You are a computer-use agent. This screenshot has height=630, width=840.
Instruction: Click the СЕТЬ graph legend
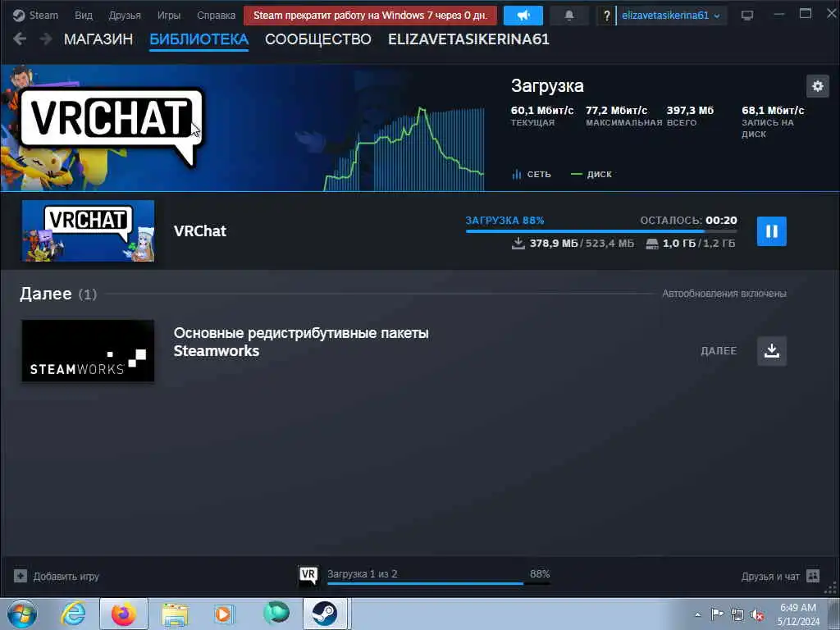pos(532,174)
